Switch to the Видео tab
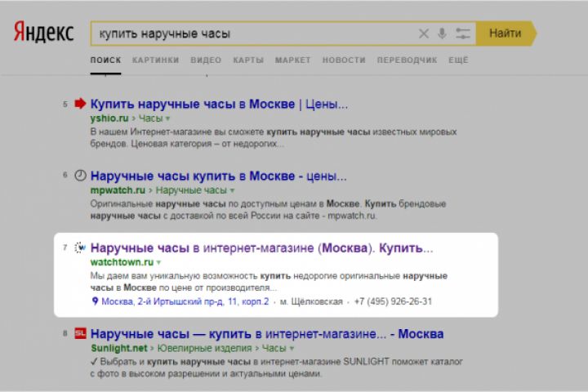 [x=206, y=60]
